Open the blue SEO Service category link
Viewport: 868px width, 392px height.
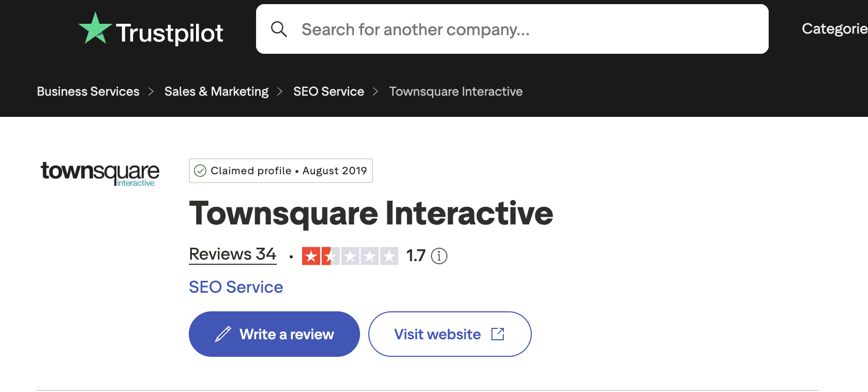[x=236, y=287]
